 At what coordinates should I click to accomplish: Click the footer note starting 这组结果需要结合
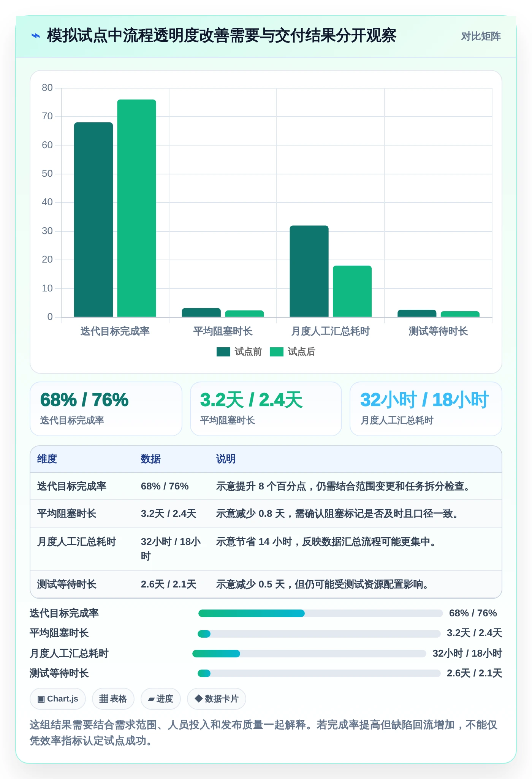pyautogui.click(x=264, y=733)
